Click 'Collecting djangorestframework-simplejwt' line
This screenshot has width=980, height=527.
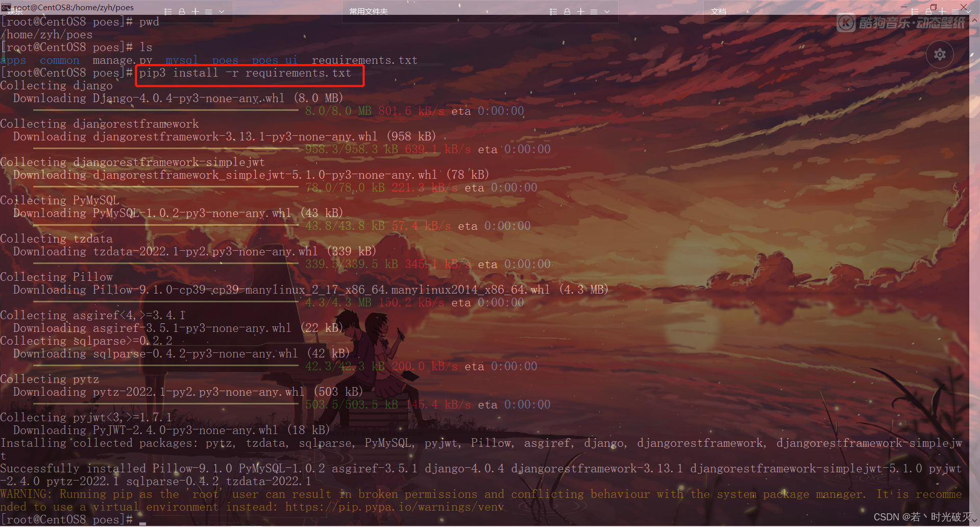(x=133, y=162)
